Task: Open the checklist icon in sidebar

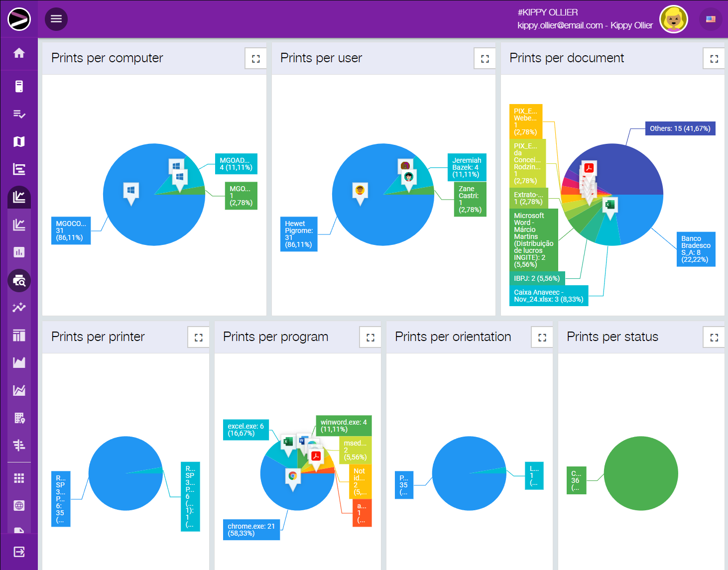Action: click(x=19, y=114)
